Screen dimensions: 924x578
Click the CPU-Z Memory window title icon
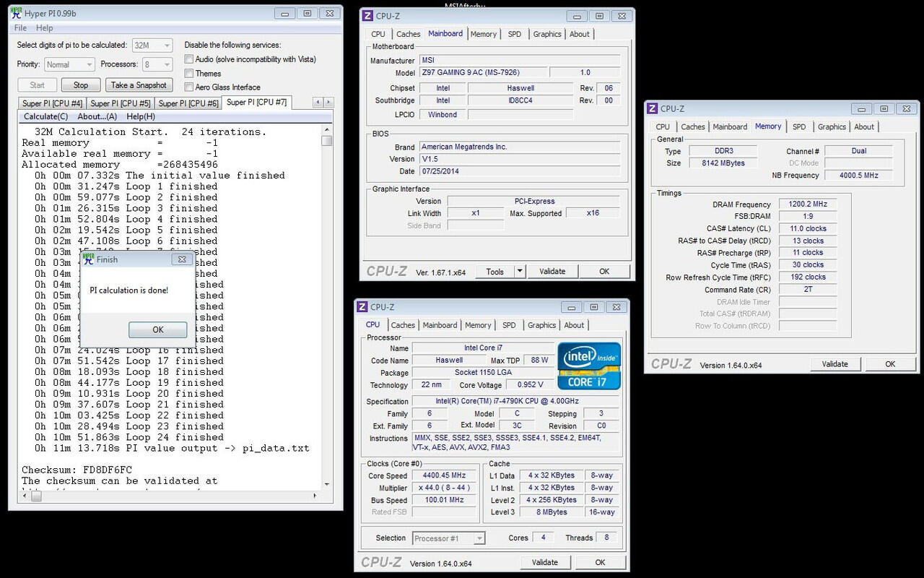tap(652, 108)
